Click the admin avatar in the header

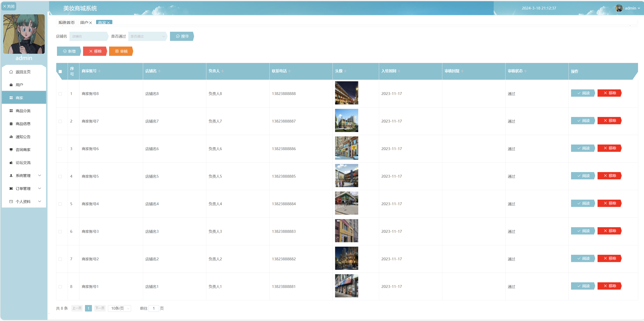pyautogui.click(x=619, y=8)
